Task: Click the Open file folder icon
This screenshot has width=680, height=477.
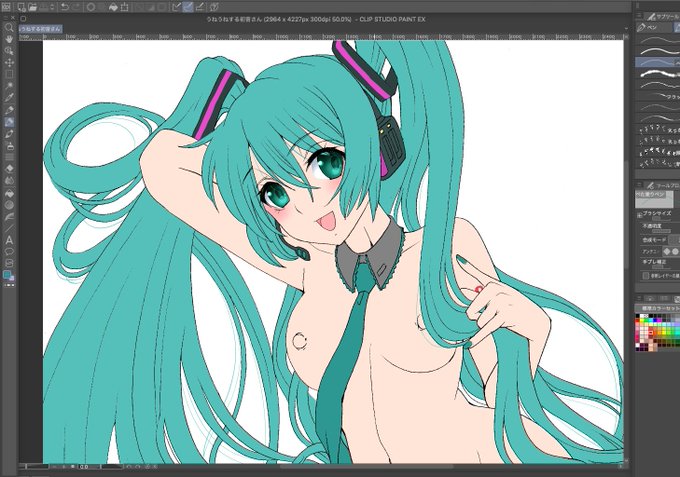Action: point(33,7)
